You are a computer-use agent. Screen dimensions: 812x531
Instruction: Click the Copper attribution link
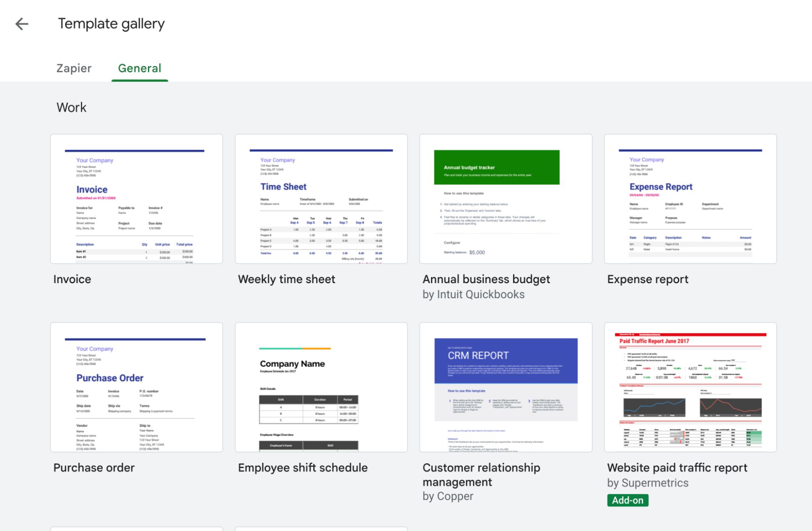click(448, 496)
